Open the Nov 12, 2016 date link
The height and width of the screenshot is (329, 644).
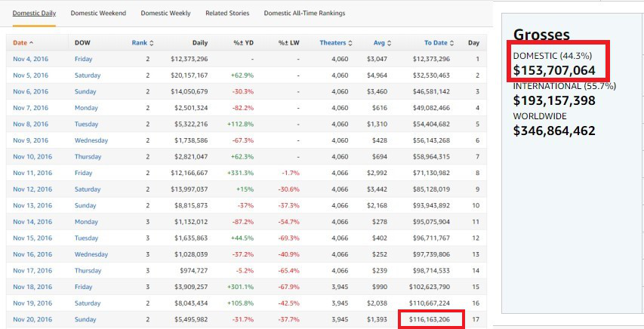[32, 189]
